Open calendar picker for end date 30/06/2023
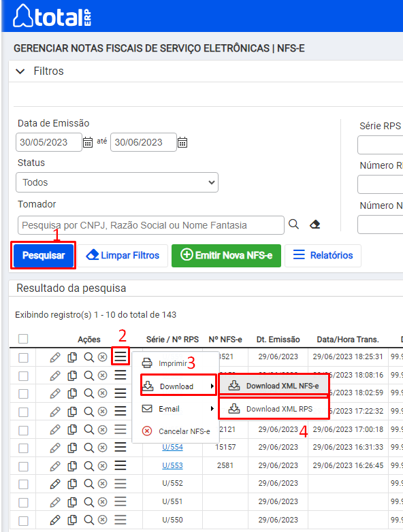This screenshot has height=532, width=403. [182, 142]
